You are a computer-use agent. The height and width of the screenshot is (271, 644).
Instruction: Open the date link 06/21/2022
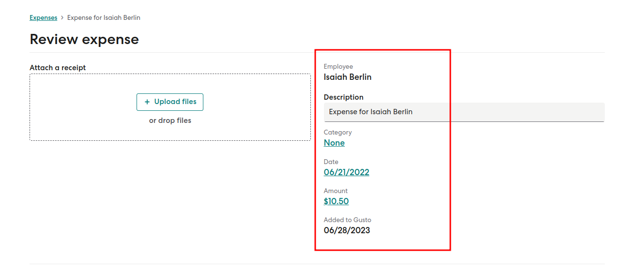346,172
